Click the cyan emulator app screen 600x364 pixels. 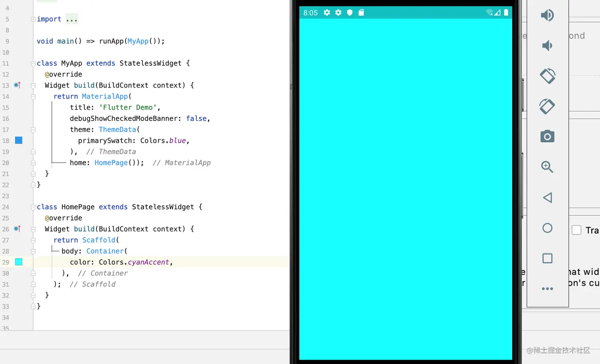click(406, 189)
